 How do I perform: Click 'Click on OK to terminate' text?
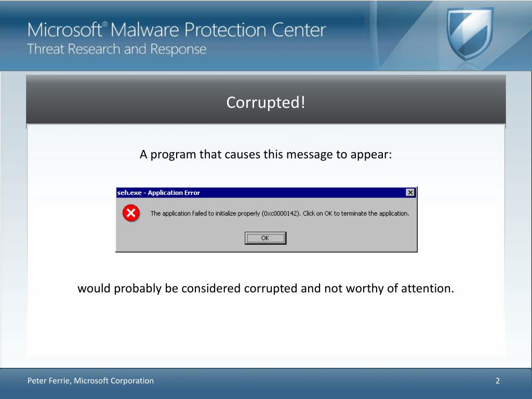(335, 214)
